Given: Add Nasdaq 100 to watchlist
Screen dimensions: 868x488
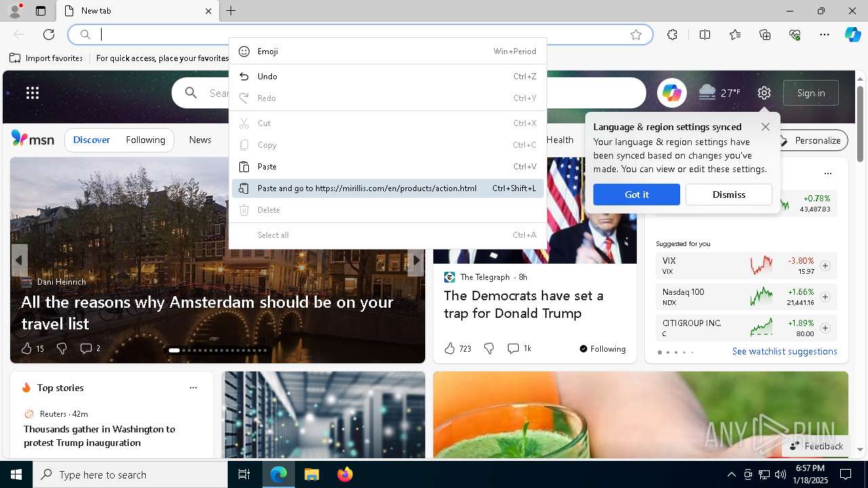Looking at the screenshot, I should (x=825, y=297).
